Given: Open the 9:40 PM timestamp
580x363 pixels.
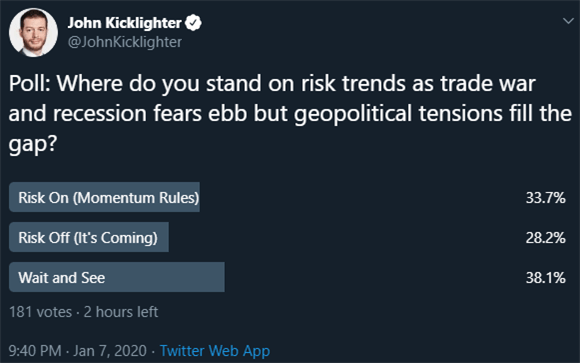Looking at the screenshot, I should coord(35,350).
